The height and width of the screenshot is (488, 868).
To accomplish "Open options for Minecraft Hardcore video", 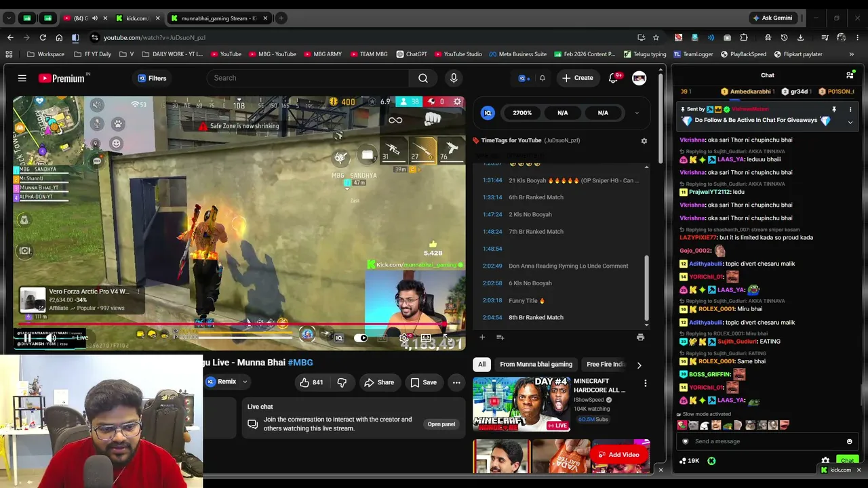I will [645, 384].
